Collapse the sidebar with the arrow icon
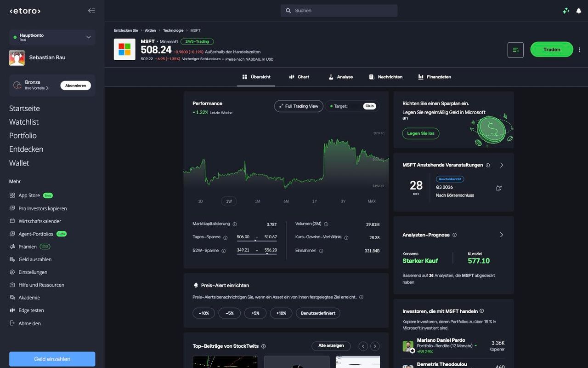This screenshot has width=588, height=368. 91,11
